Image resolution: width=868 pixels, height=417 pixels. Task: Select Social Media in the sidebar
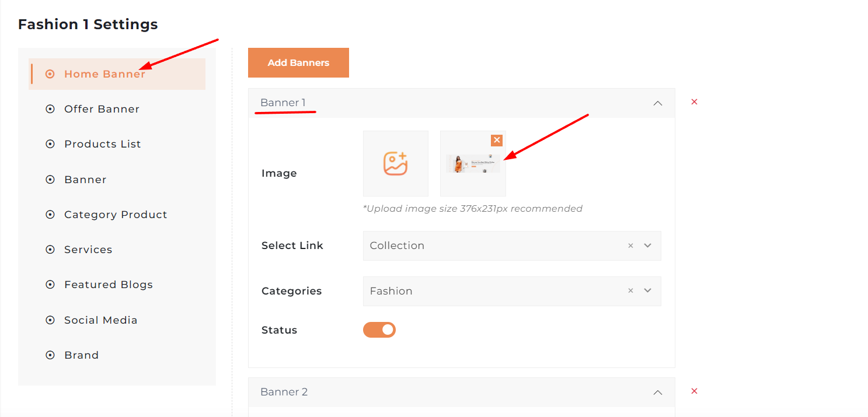click(x=100, y=320)
